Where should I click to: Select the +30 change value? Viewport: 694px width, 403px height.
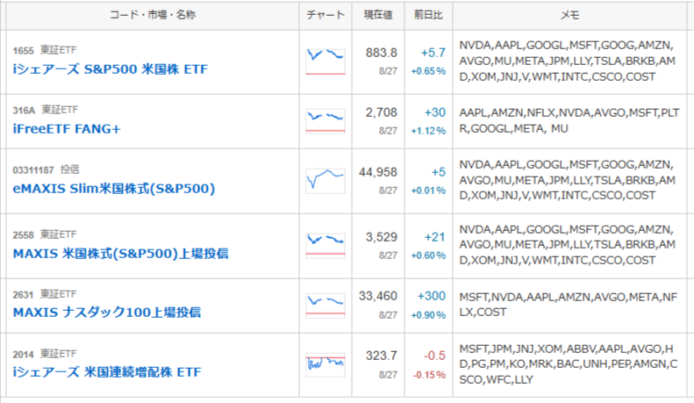coord(435,113)
